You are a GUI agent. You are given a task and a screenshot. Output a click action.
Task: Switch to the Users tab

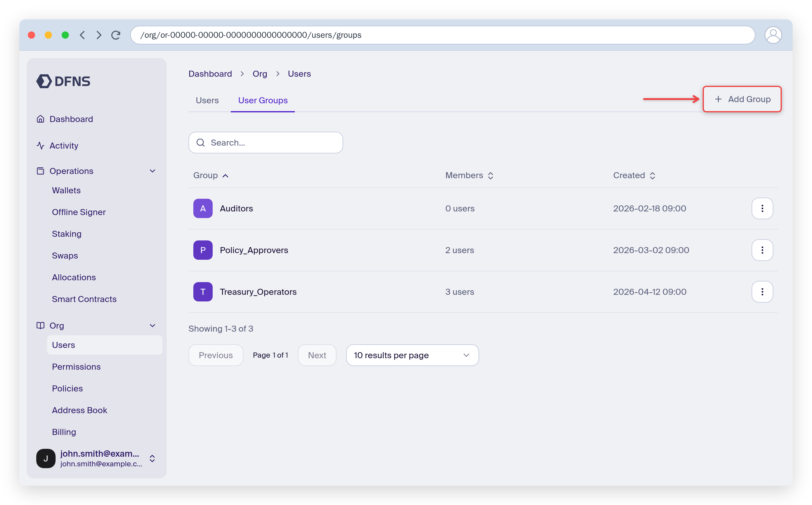tap(207, 101)
